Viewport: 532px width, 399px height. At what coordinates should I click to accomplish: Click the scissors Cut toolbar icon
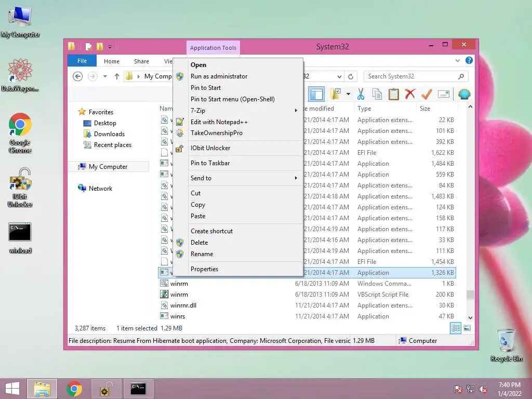(361, 94)
